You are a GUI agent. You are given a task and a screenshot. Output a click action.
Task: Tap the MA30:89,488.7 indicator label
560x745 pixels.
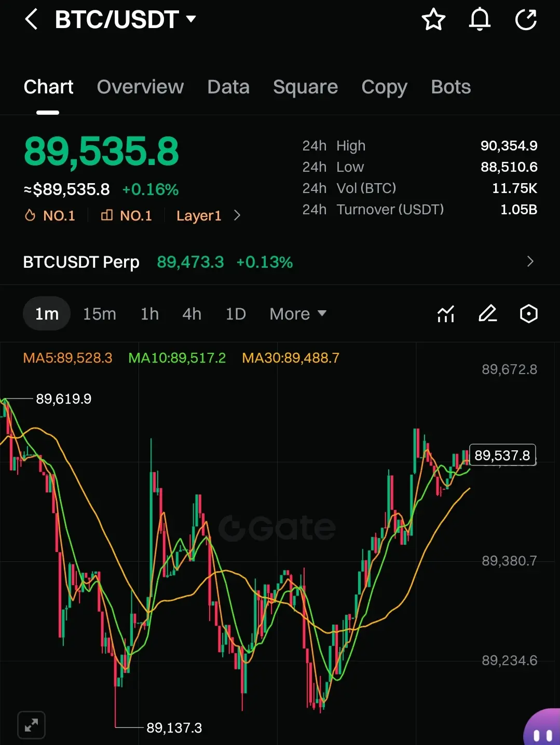click(291, 358)
